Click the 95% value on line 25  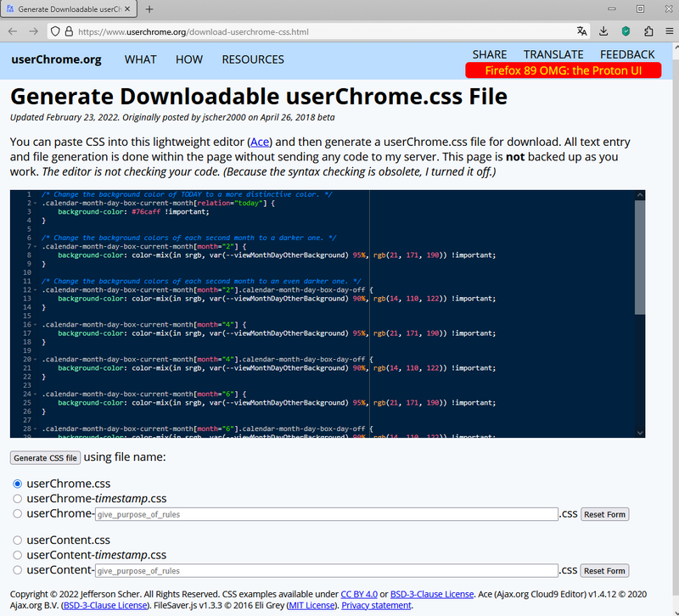coord(359,402)
